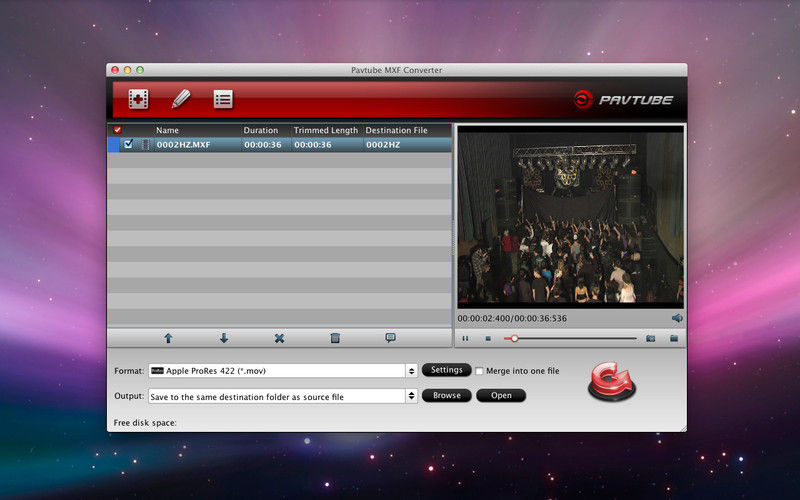
Task: Toggle the select-all checkbox in header
Action: (x=117, y=130)
